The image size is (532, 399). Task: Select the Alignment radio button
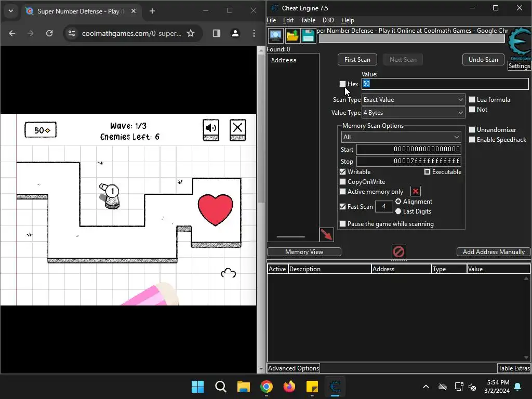click(398, 201)
